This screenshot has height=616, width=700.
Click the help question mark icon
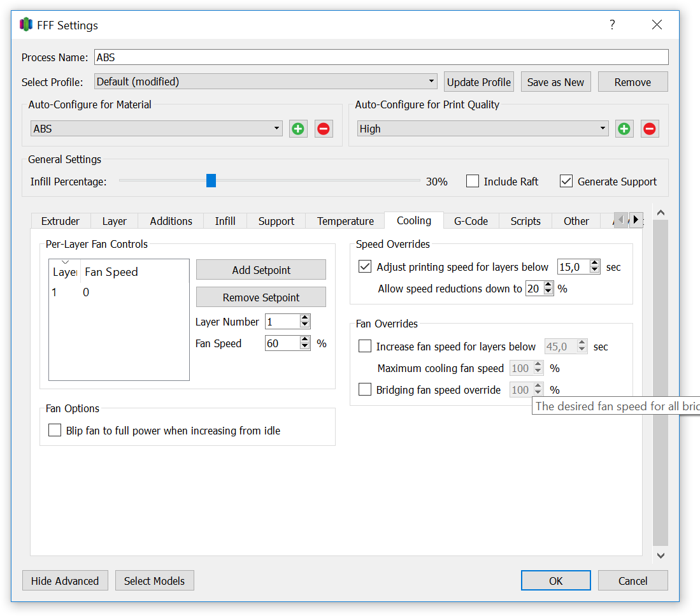coord(612,25)
